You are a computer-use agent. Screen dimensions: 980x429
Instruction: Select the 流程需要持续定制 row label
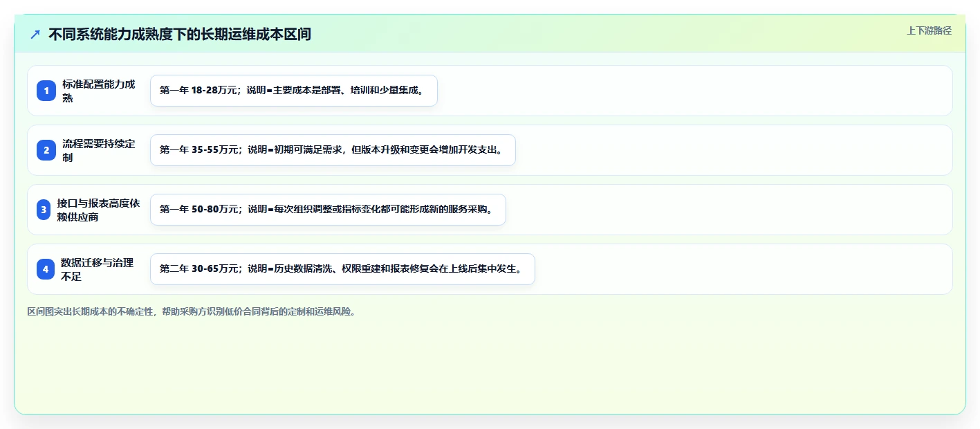[x=99, y=150]
